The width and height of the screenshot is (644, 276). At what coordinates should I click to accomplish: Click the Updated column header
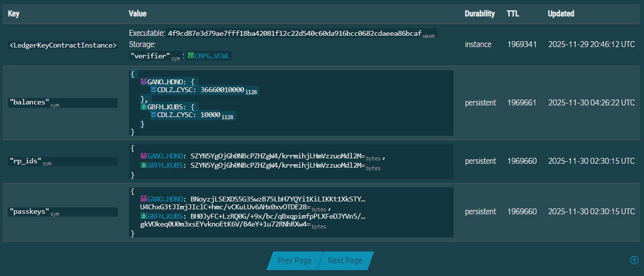click(561, 13)
